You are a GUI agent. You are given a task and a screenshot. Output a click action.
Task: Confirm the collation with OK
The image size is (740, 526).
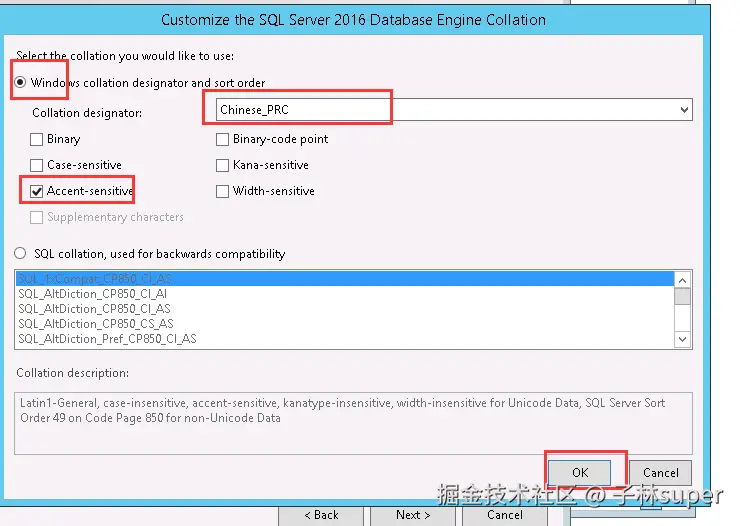580,473
